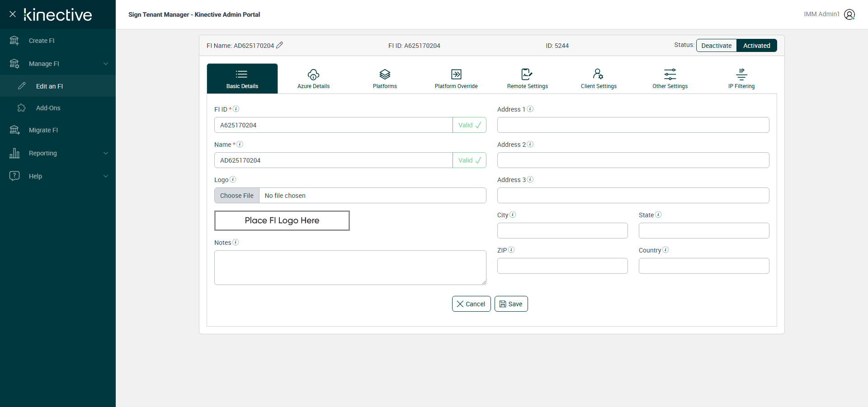Click the Place FI Logo Here placeholder
This screenshot has height=407, width=868.
coord(282,220)
